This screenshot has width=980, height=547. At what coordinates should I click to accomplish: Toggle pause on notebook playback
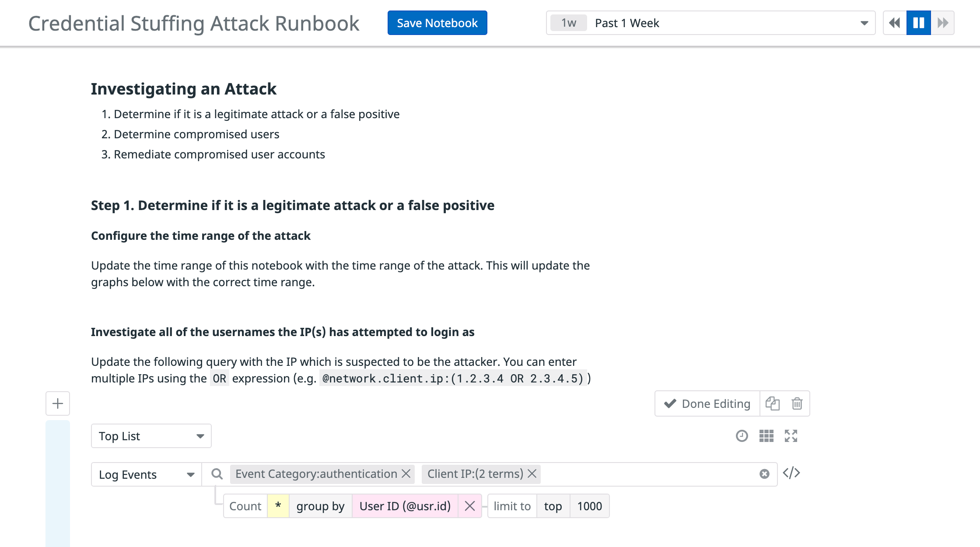point(919,23)
